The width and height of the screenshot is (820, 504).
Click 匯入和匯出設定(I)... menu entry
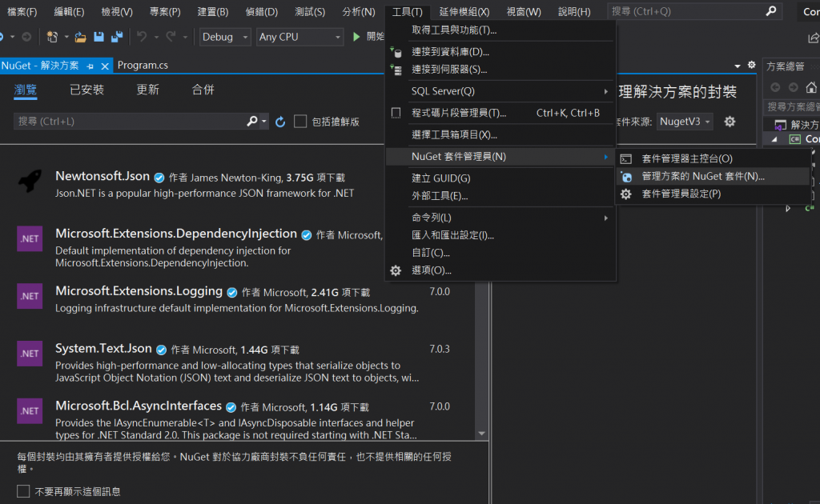tap(500, 235)
